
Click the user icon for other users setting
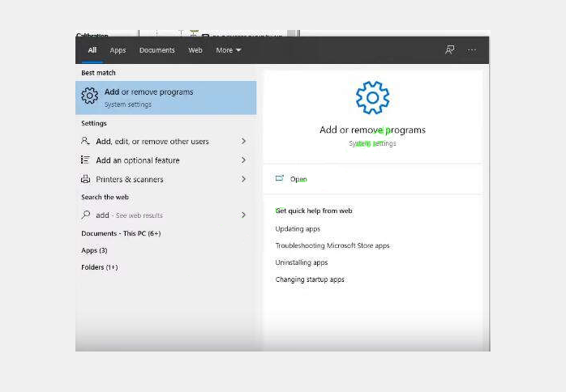[x=85, y=141]
